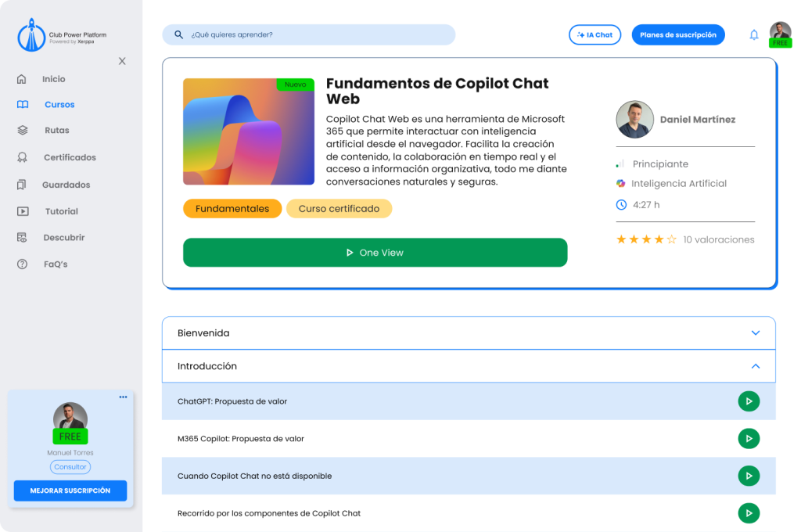The height and width of the screenshot is (532, 801).
Task: Play the M365 Copilot: Propuesta de valor lesson
Action: 749,439
